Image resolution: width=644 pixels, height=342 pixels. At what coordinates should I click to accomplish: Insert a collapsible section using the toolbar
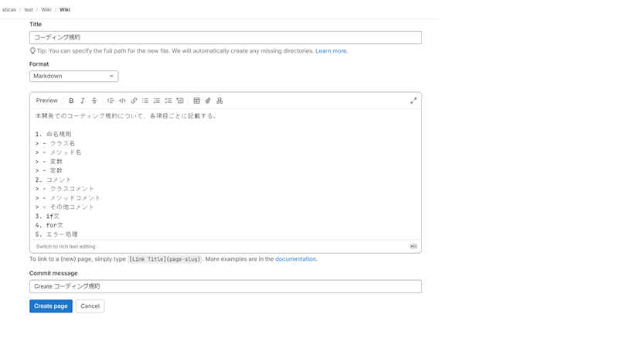(180, 101)
